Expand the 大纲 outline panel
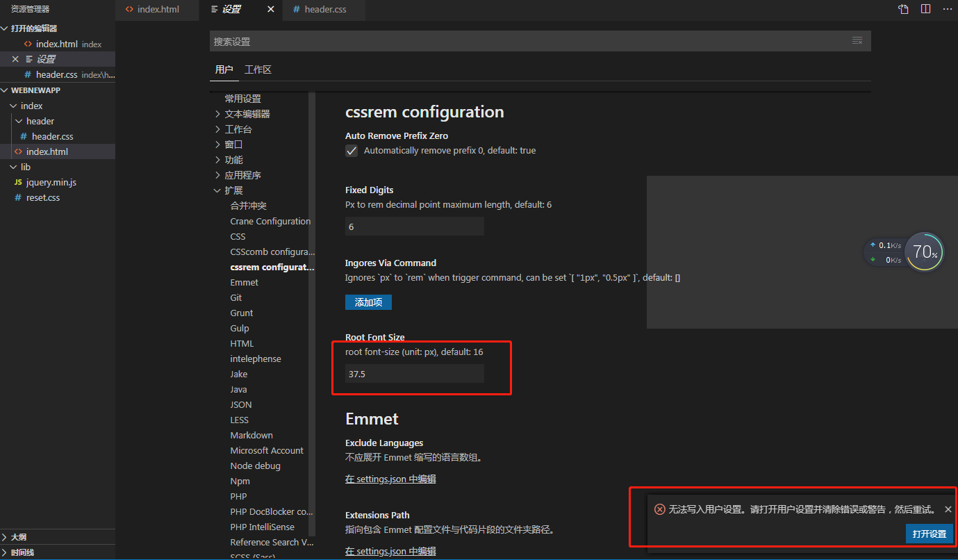 6,537
